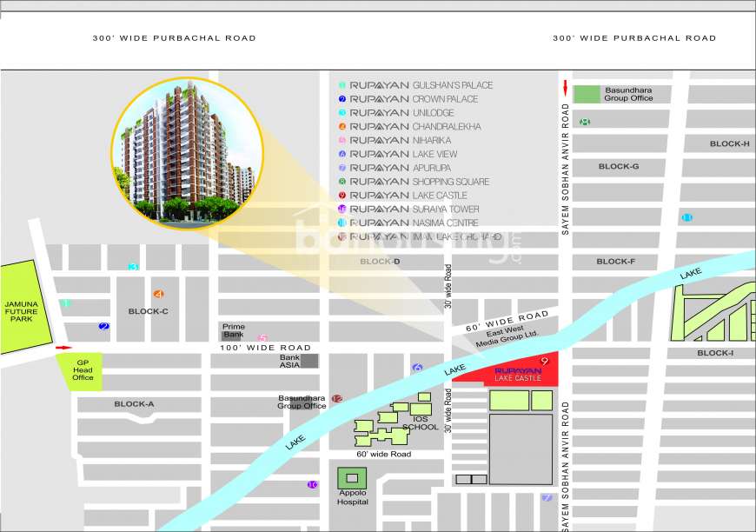Screen dimensions: 756x532
Task: Click purple map marker 7 on the map
Action: pos(547,497)
